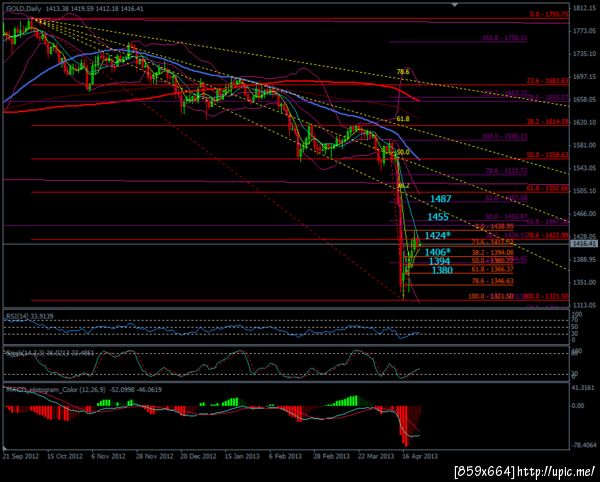The width and height of the screenshot is (600, 482).
Task: Click the 1620.10 value on price scale
Action: pyautogui.click(x=584, y=122)
